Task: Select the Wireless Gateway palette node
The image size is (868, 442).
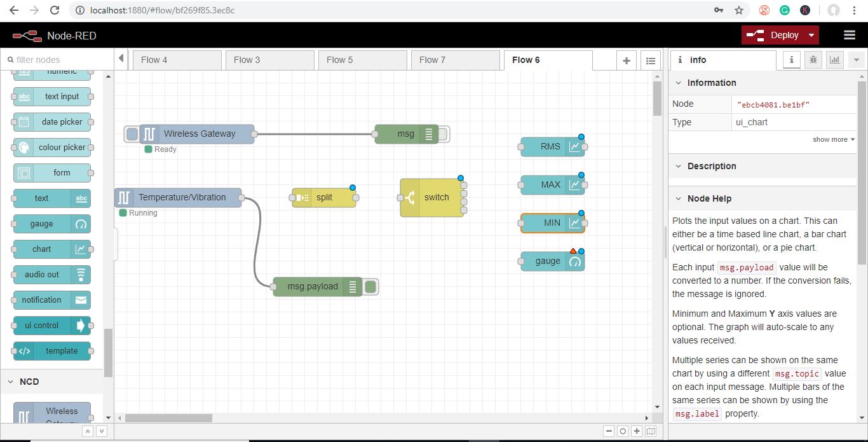Action: tap(52, 412)
